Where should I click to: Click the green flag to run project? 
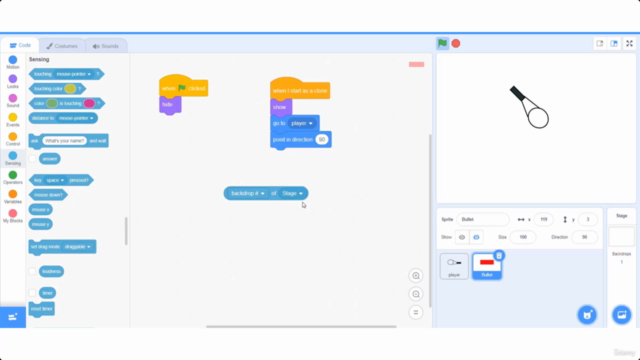(442, 43)
